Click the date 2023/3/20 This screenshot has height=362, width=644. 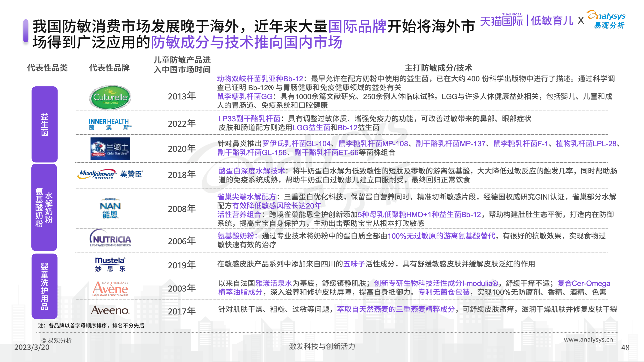[x=32, y=347]
